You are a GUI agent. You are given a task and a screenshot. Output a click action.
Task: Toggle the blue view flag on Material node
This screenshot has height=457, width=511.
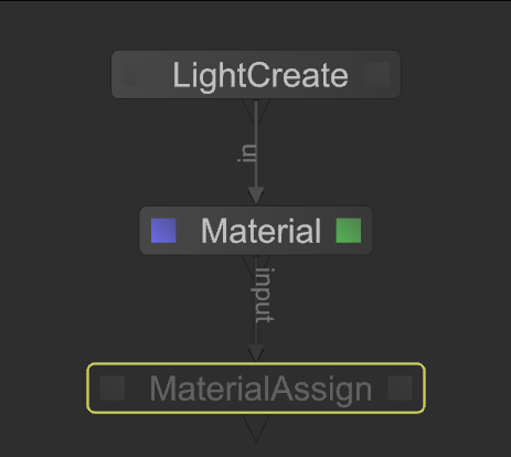point(163,230)
